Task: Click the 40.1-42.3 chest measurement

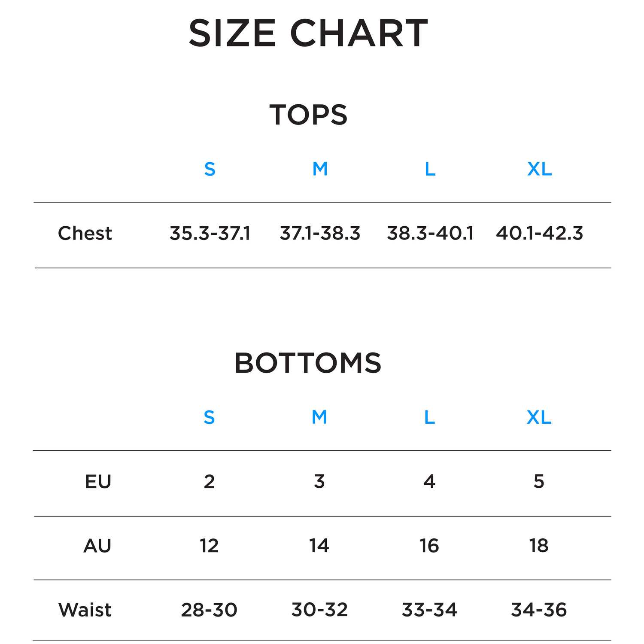Action: click(539, 234)
